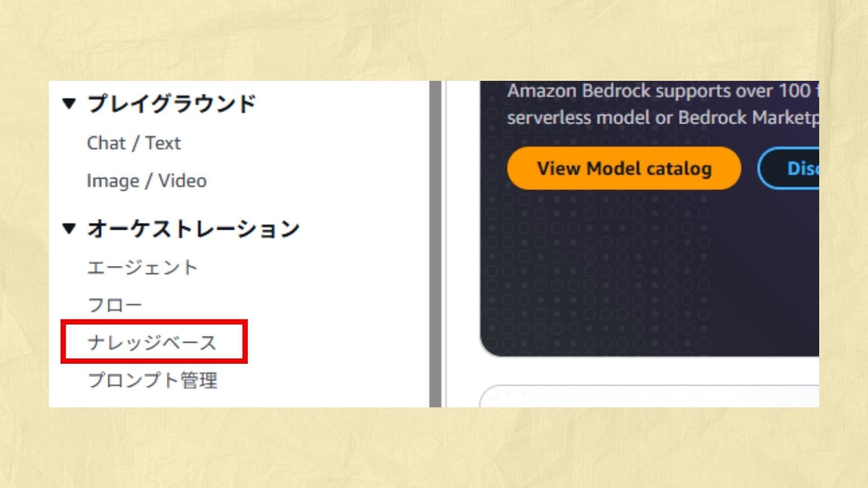This screenshot has height=488, width=868.
Task: Open Image / Video playground
Action: [146, 181]
